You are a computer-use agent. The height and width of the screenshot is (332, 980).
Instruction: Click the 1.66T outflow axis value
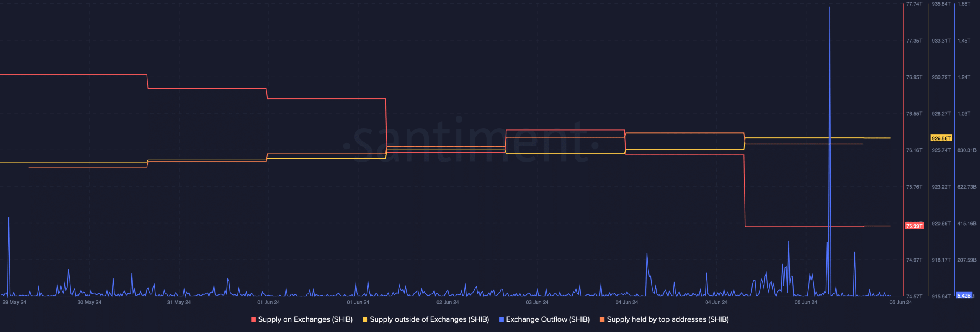[964, 4]
